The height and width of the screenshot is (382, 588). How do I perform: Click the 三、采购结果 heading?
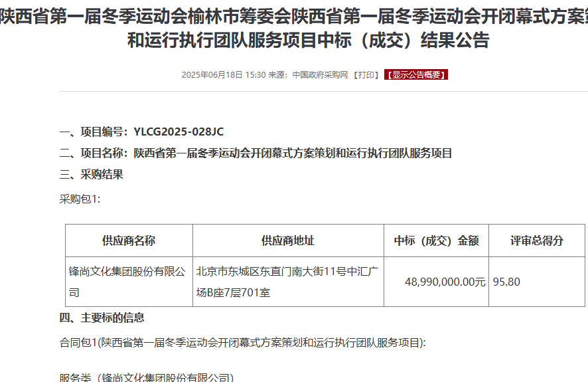point(91,175)
